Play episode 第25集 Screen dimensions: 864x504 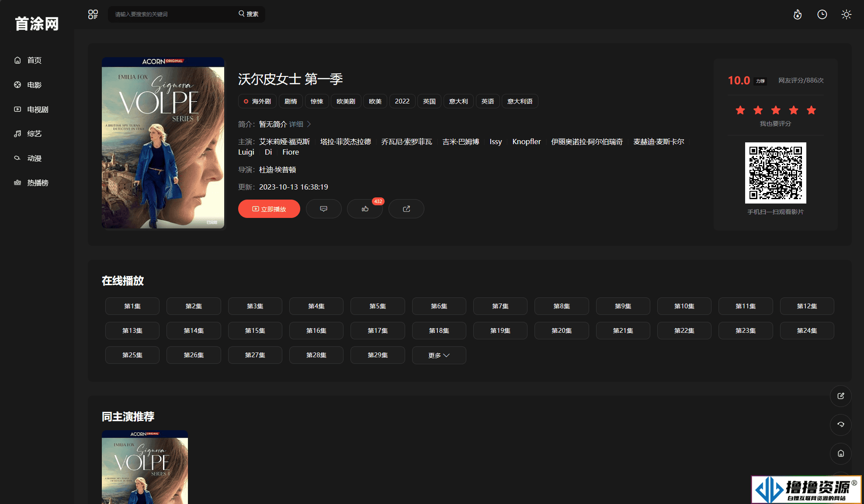[132, 355]
